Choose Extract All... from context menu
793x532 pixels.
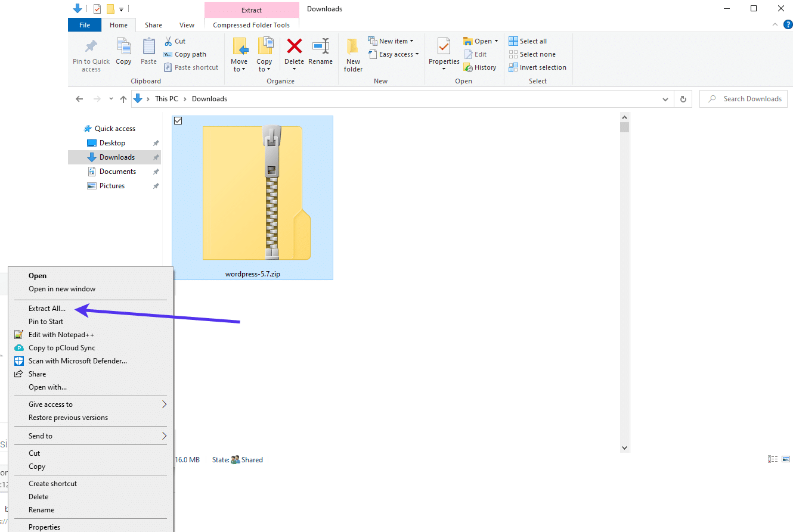[47, 309]
